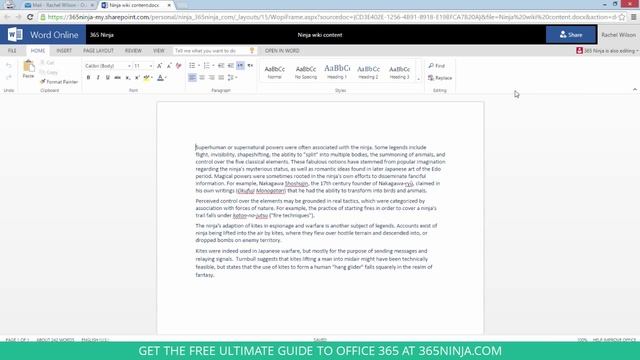Increase paragraph indent
This screenshot has width=640, height=360.
coord(231,66)
